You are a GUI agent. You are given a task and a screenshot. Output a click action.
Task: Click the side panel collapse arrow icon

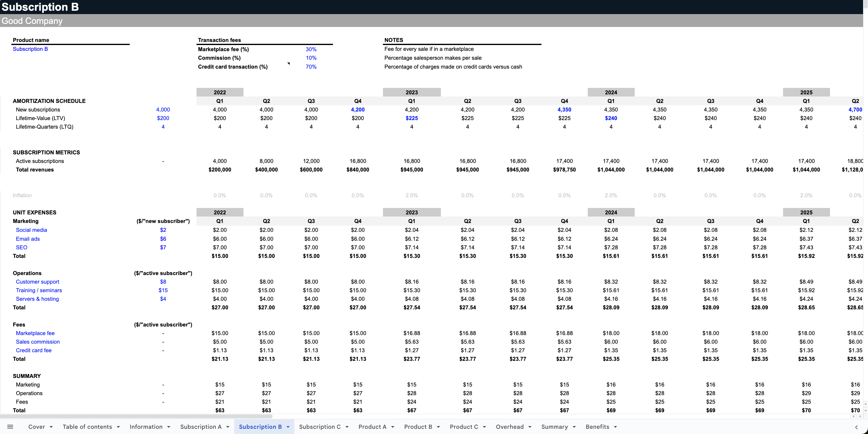(856, 427)
